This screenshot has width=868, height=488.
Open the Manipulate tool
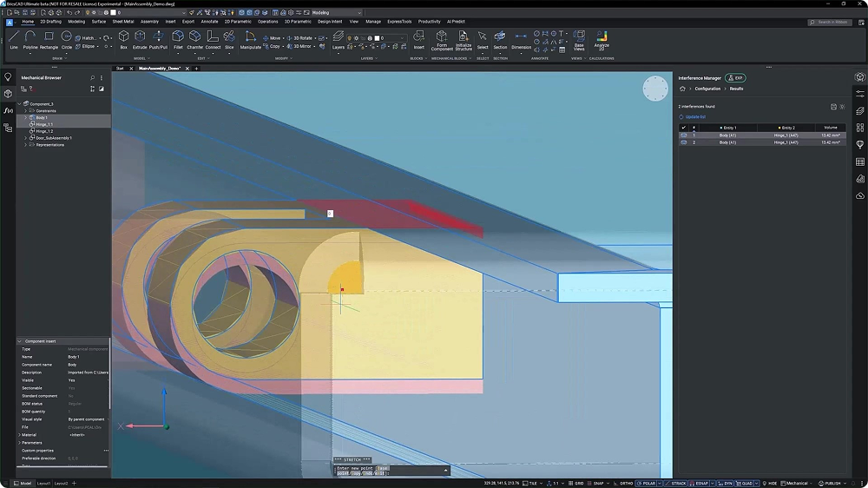250,40
